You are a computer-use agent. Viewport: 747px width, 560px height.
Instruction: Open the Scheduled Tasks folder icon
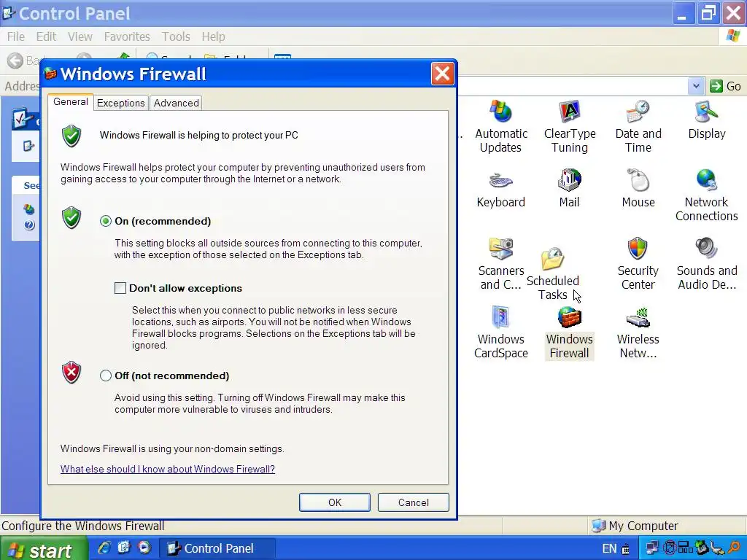[x=553, y=259]
